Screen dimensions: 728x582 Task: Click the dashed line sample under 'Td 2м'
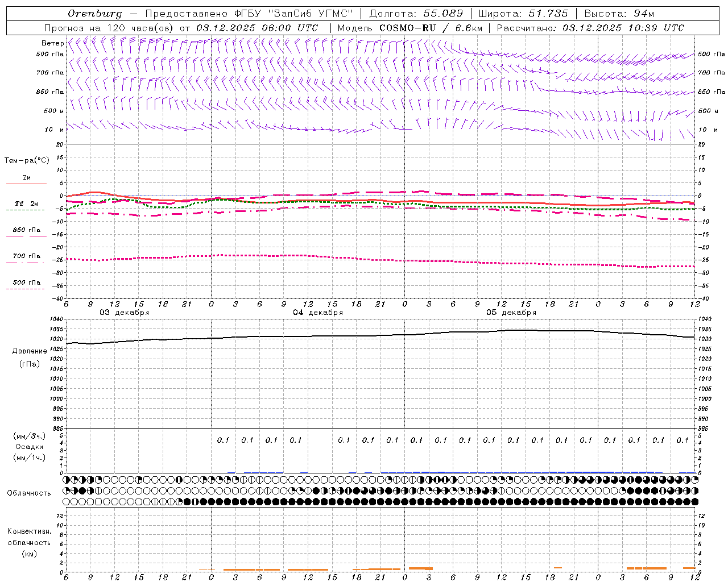(25, 210)
